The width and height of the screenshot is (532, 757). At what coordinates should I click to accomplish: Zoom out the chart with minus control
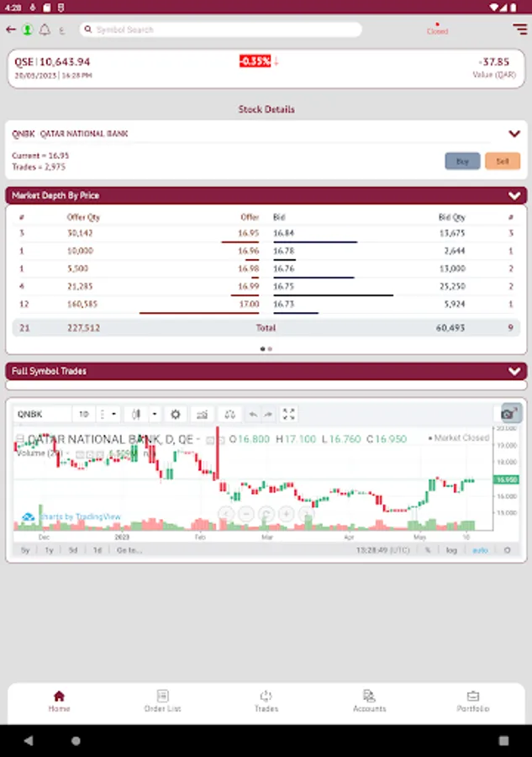click(x=246, y=514)
